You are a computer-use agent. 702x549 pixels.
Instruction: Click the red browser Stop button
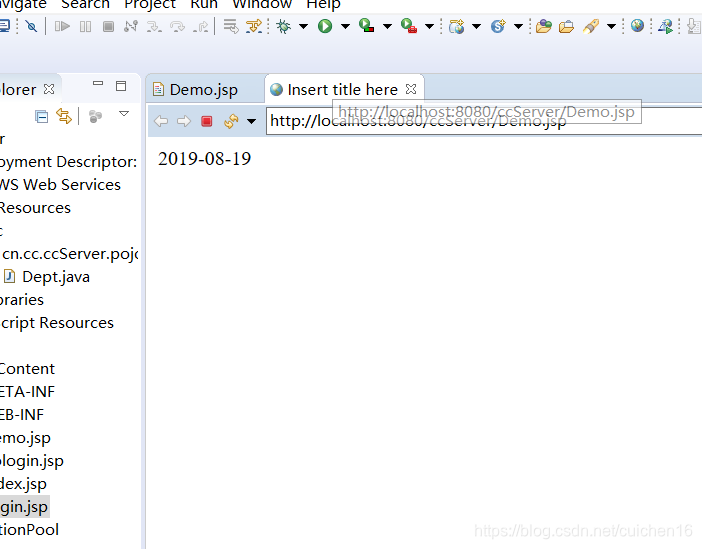click(206, 121)
